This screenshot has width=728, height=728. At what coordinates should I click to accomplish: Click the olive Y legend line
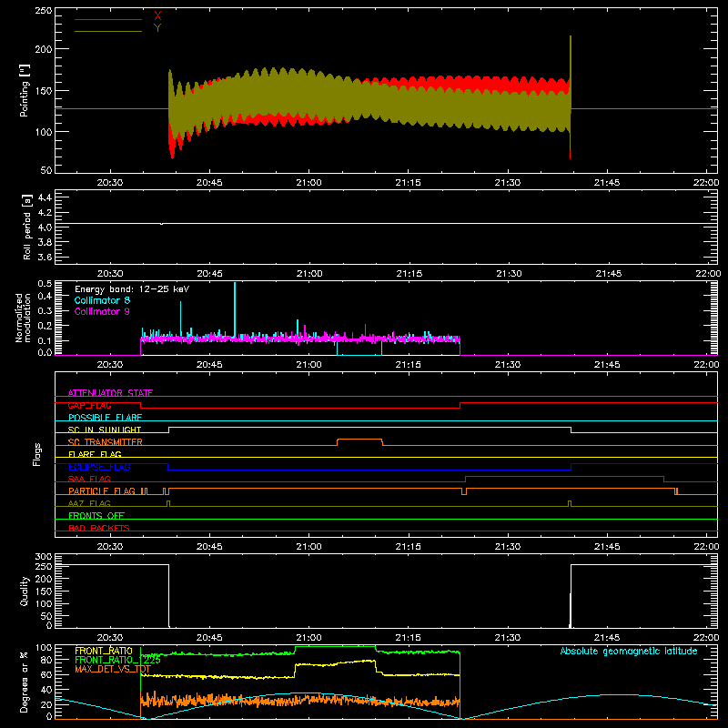pyautogui.click(x=107, y=31)
